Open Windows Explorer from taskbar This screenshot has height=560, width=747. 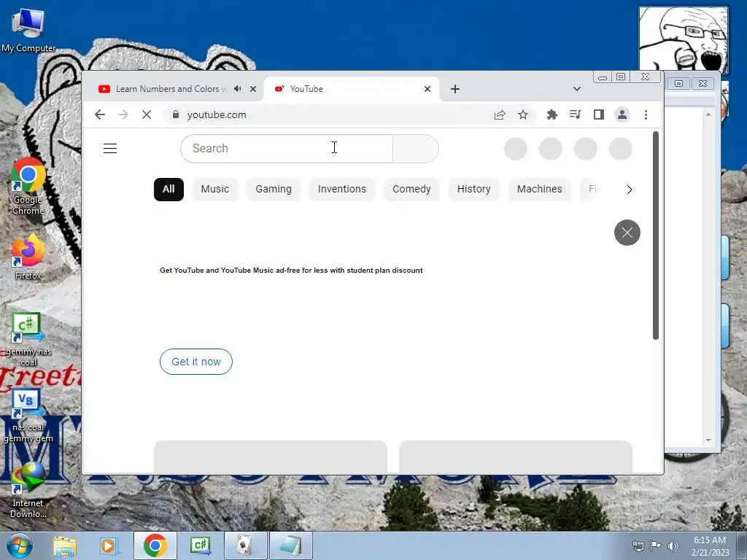[x=65, y=545]
